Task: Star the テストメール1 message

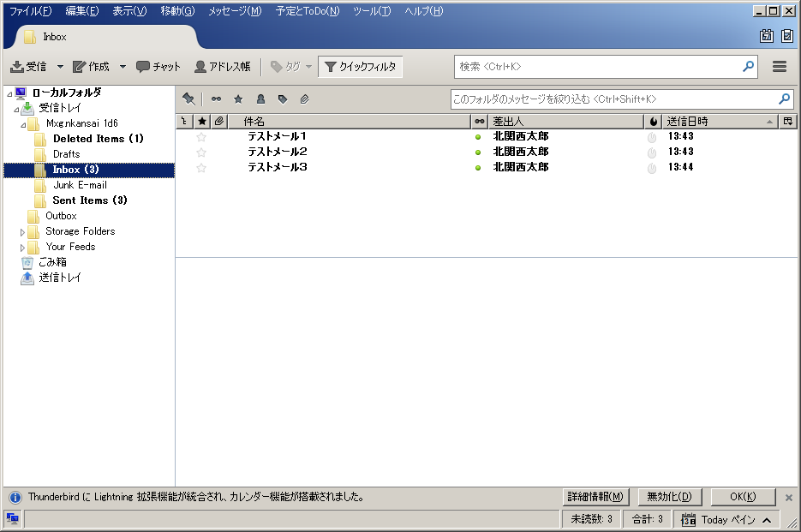Action: [201, 137]
